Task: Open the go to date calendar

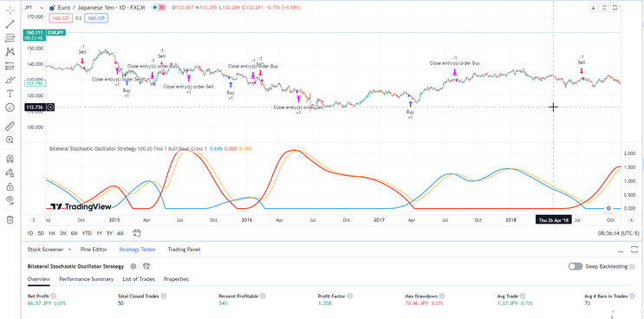Action: coord(137,233)
